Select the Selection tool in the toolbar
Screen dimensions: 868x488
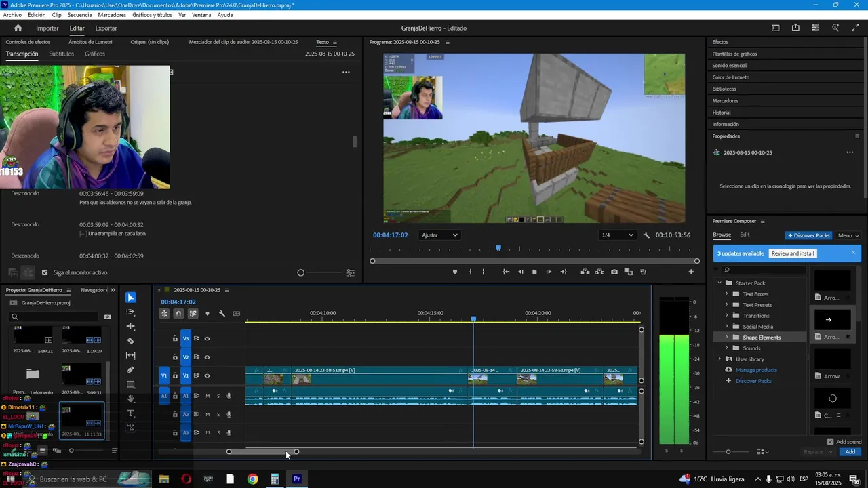pyautogui.click(x=131, y=298)
